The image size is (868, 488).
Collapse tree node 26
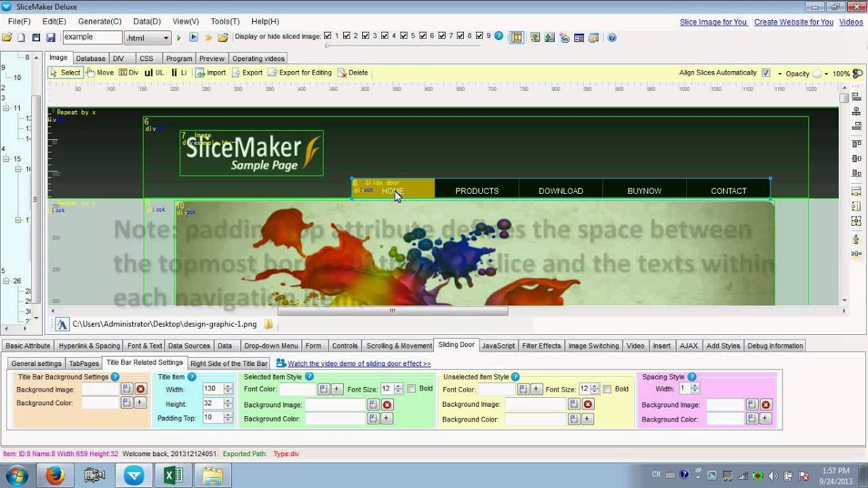7,281
